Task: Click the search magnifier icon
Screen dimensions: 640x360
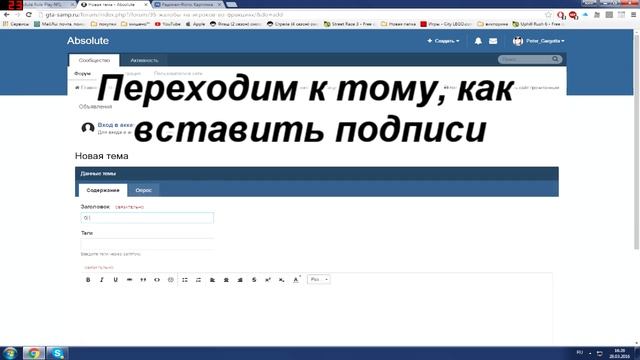Action: [x=555, y=59]
